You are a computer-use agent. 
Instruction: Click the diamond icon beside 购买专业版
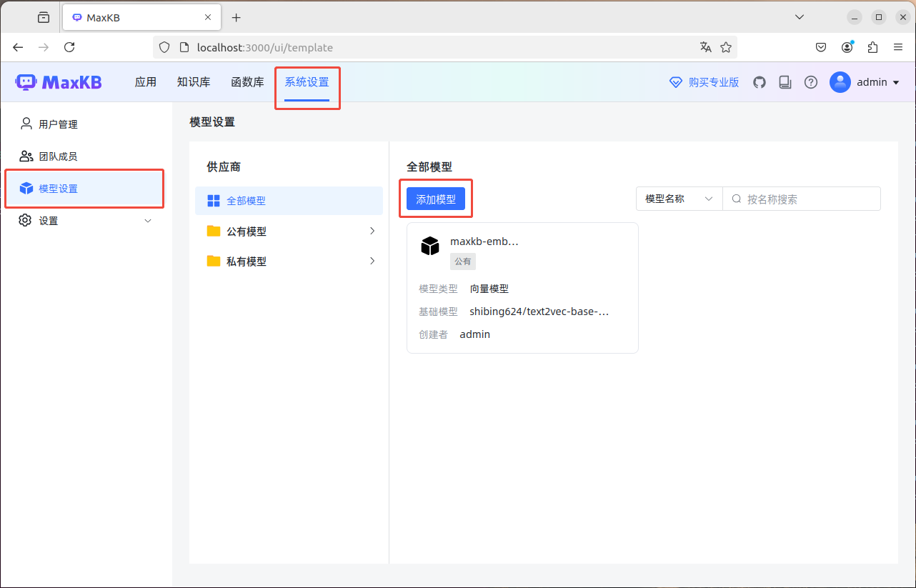coord(675,81)
